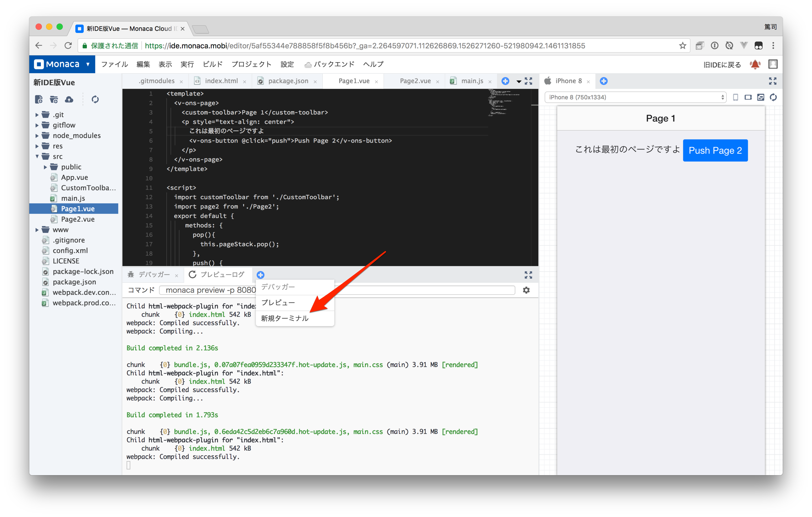812x517 pixels.
Task: Expand the res folder
Action: [x=37, y=146]
